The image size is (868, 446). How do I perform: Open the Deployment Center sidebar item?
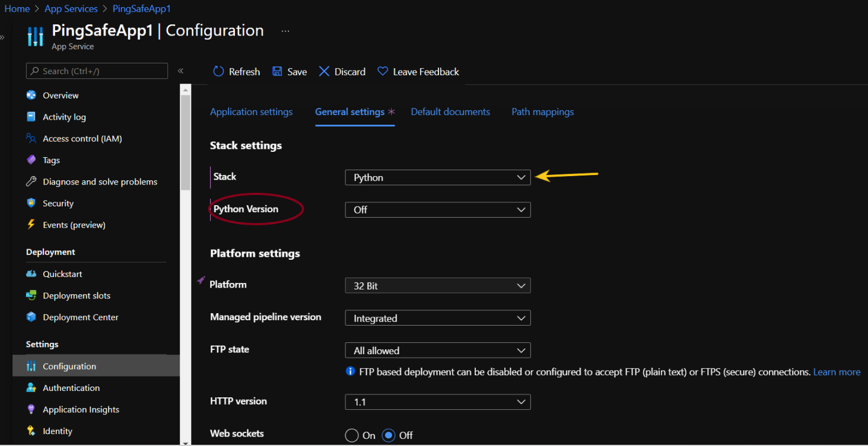pos(80,317)
